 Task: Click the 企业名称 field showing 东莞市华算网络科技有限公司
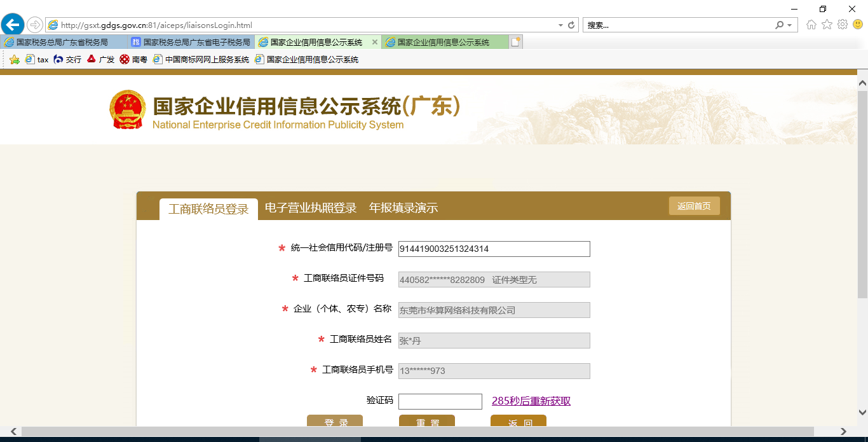coord(494,310)
